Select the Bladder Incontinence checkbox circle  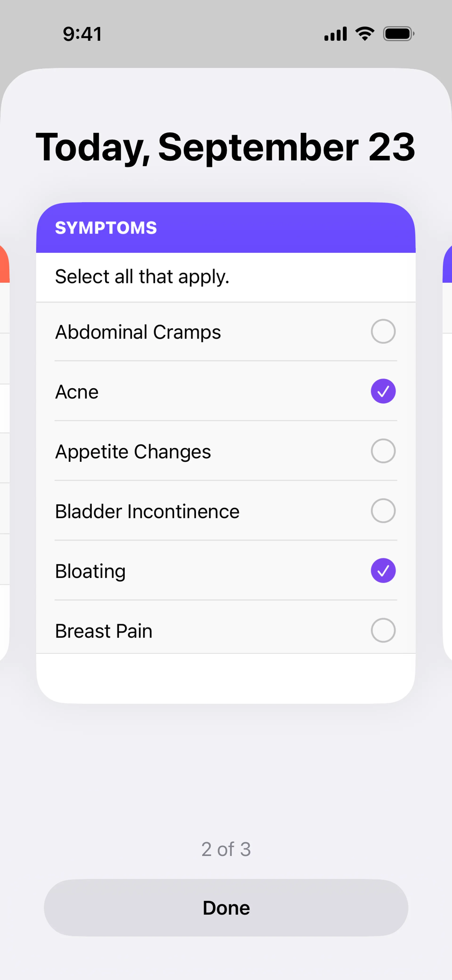383,510
